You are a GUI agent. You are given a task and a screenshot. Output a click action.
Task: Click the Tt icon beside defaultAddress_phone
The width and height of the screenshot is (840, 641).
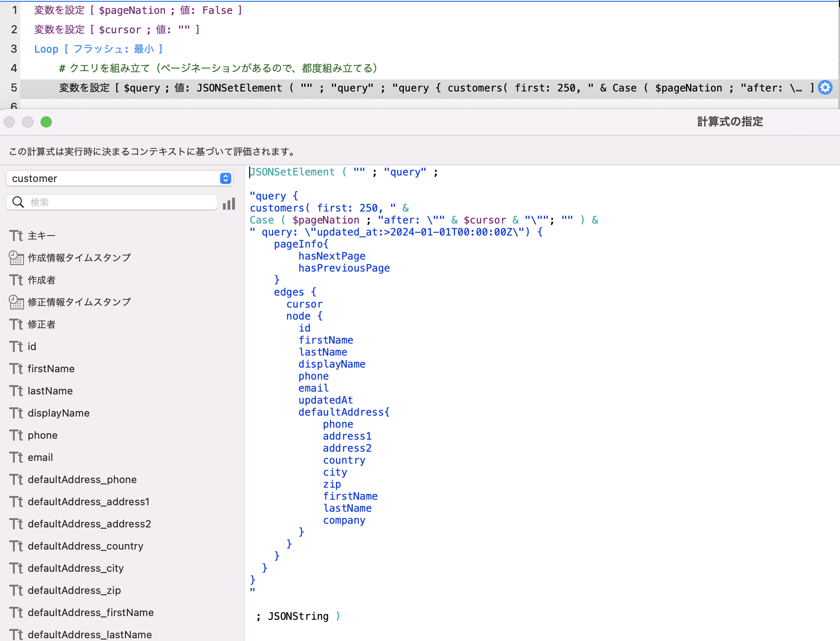pyautogui.click(x=16, y=479)
